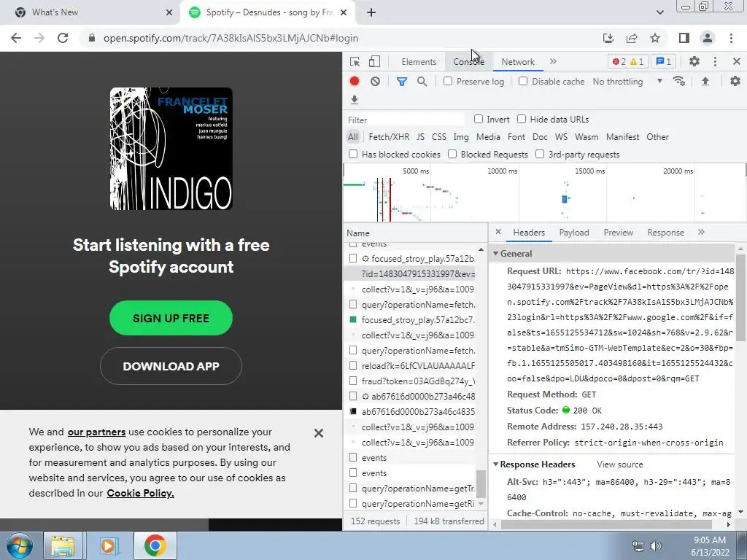Screen dimensions: 747x560
Task: Open Windows Explorer from taskbar
Action: click(x=63, y=545)
